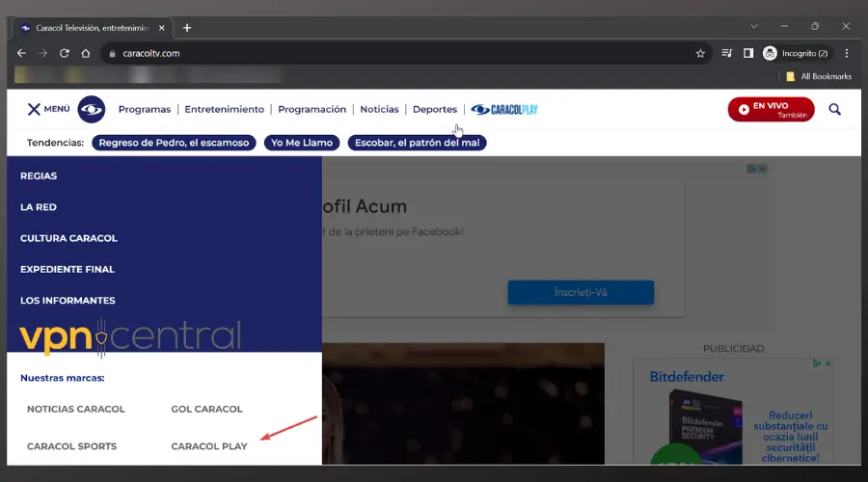This screenshot has height=482, width=868.
Task: Open Entretenimiento nav item
Action: (224, 109)
